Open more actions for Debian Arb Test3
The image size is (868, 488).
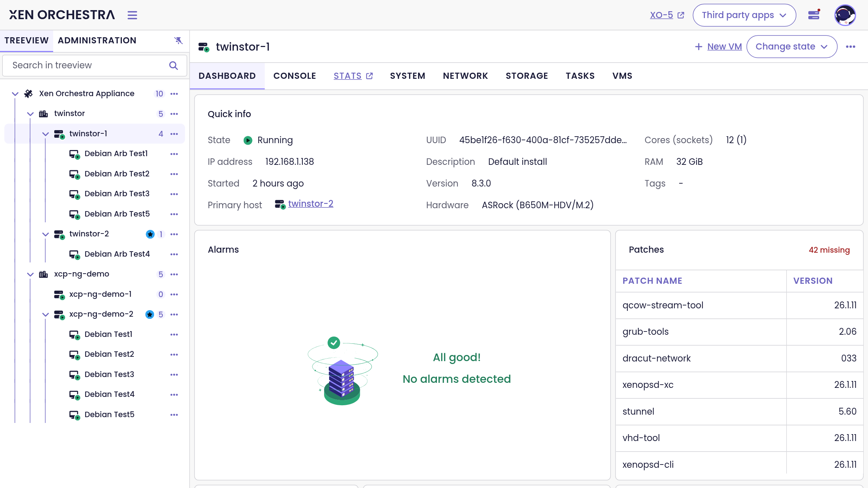(x=174, y=194)
